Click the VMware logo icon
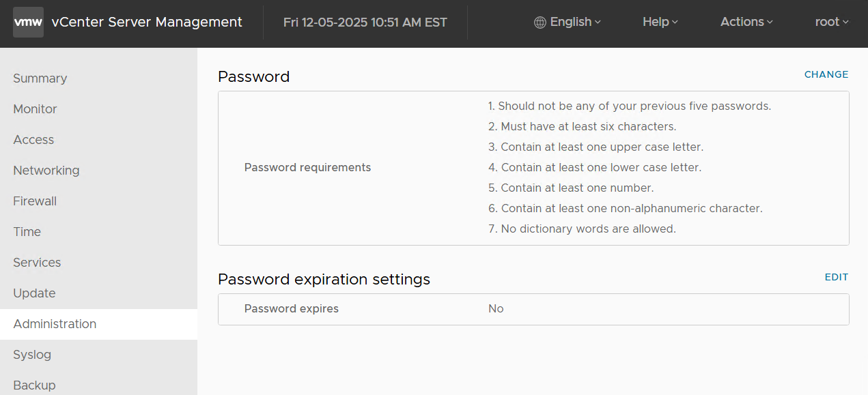Viewport: 868px width, 395px height. click(28, 23)
